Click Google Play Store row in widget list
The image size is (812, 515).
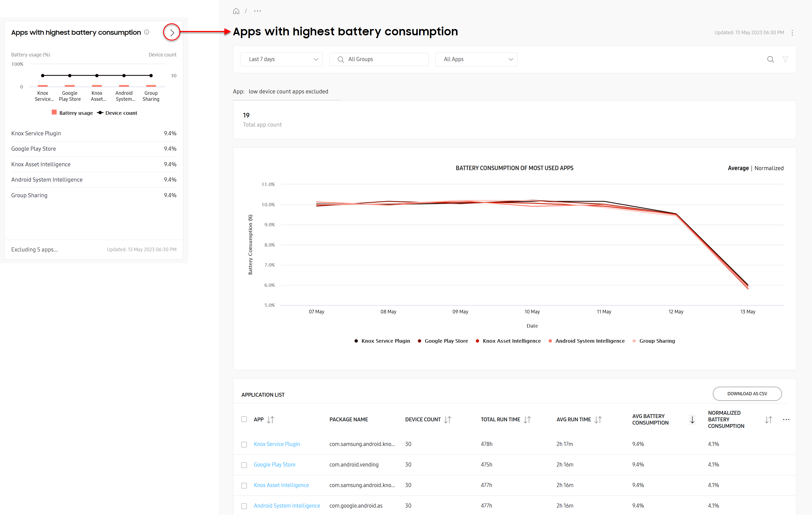coord(94,149)
